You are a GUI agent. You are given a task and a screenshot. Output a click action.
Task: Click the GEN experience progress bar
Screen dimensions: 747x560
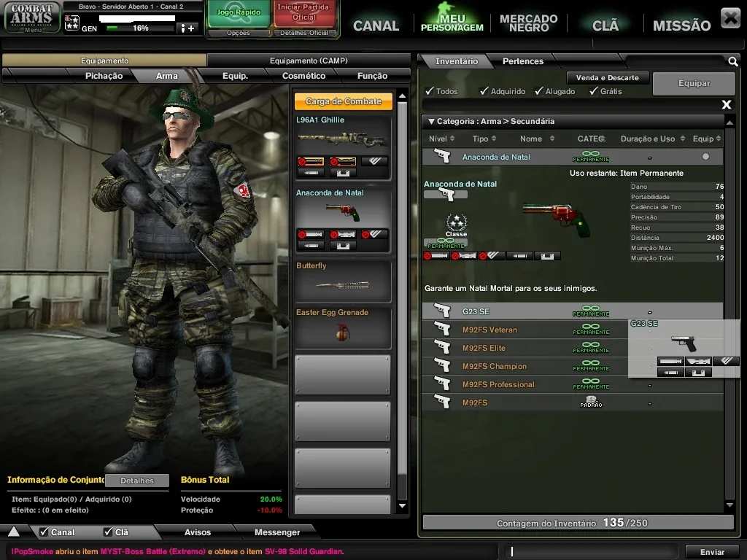tap(139, 28)
